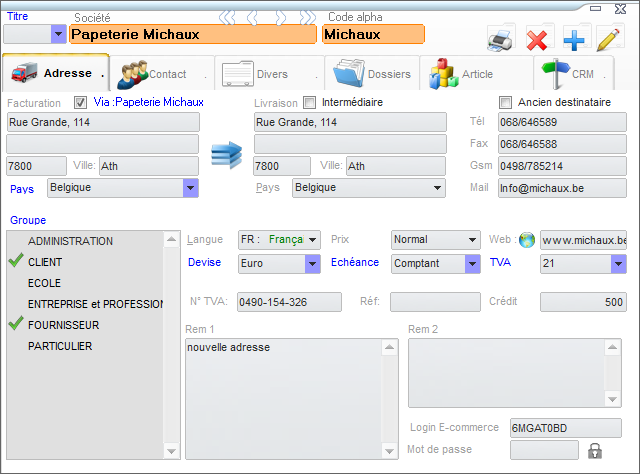
Task: Click the padlock icon beside Mot de passe
Action: [595, 451]
